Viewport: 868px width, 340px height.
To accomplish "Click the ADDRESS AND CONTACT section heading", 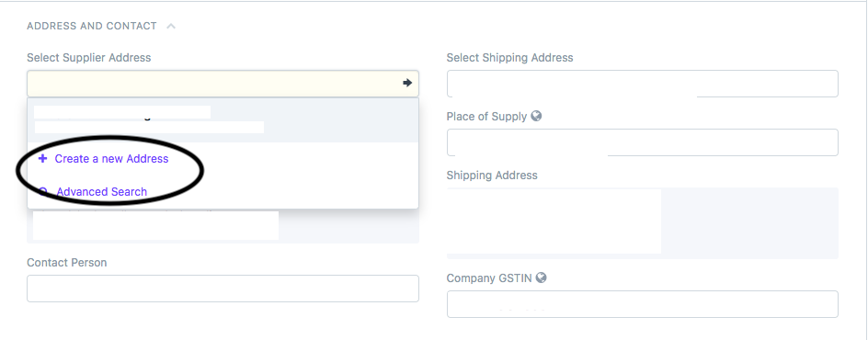I will [92, 26].
